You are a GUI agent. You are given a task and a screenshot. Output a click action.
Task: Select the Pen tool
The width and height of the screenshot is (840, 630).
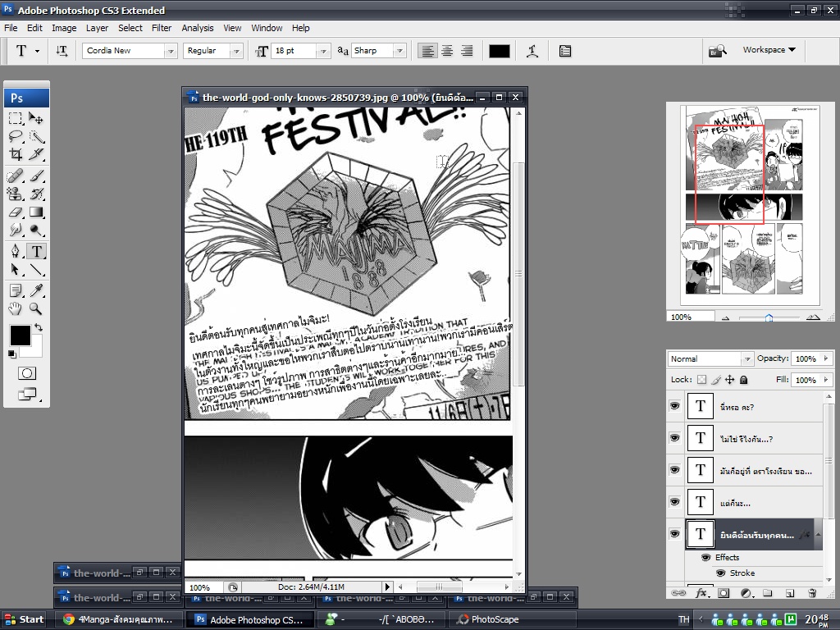(16, 251)
